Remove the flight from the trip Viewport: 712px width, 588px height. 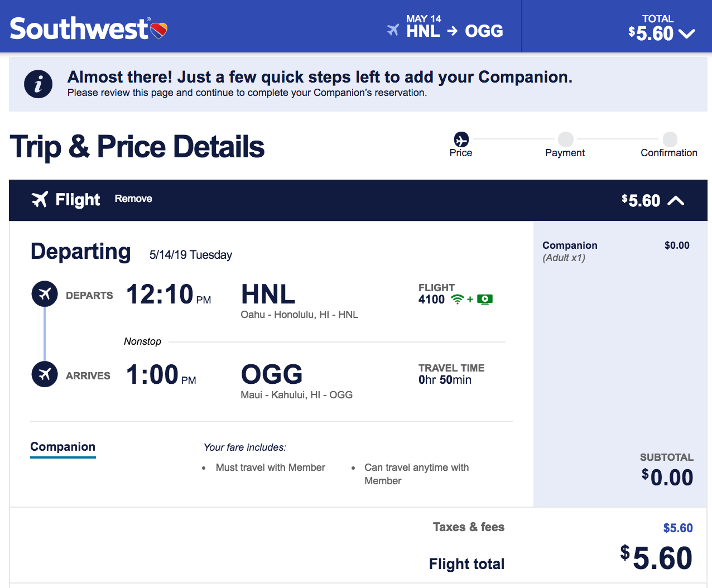point(133,199)
